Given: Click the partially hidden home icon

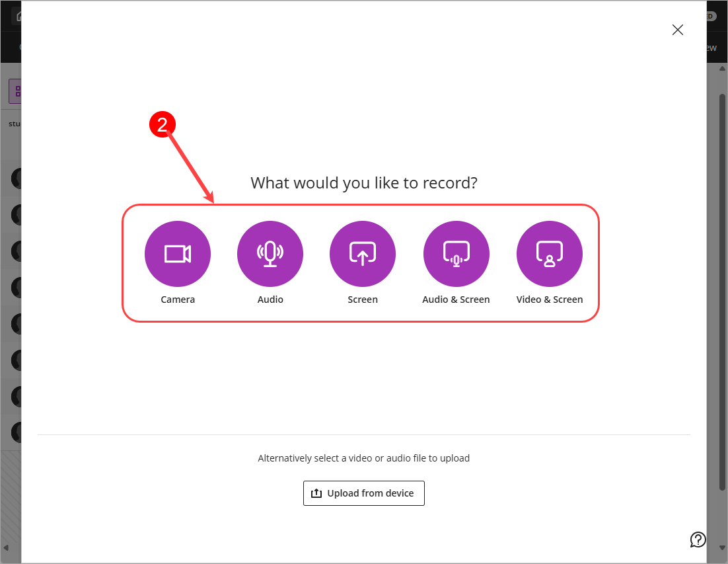Looking at the screenshot, I should pos(19,17).
